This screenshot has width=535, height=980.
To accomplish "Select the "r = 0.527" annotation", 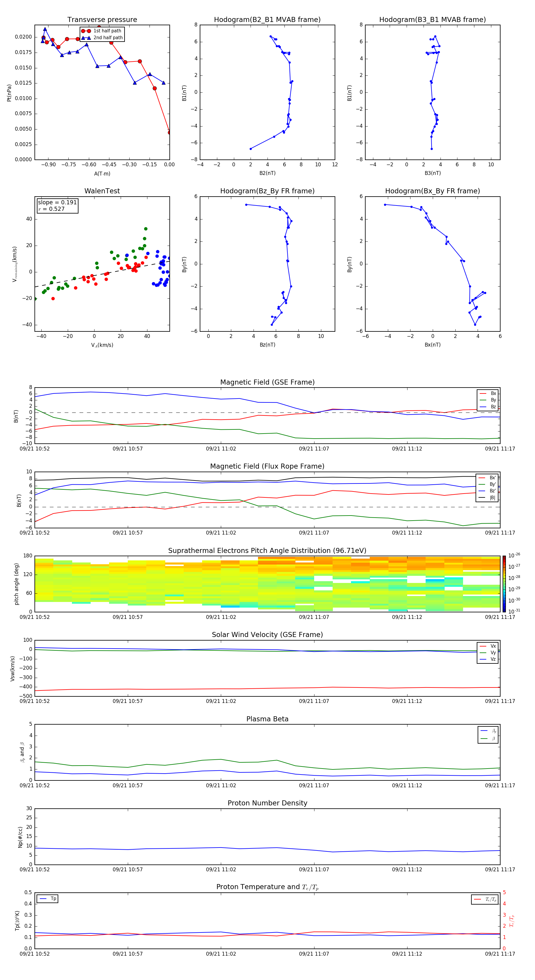I will click(51, 209).
